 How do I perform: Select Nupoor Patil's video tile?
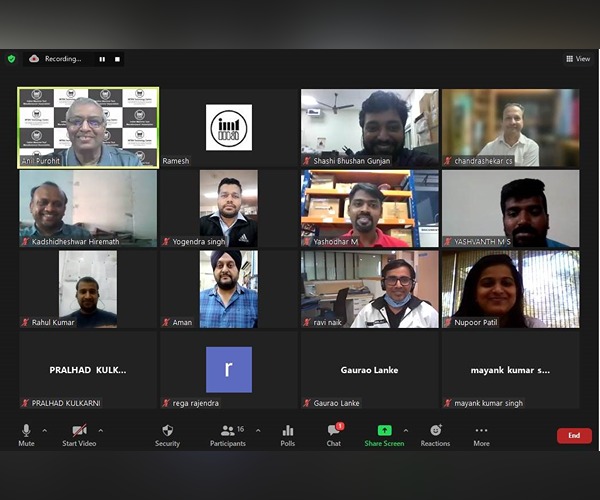click(510, 289)
